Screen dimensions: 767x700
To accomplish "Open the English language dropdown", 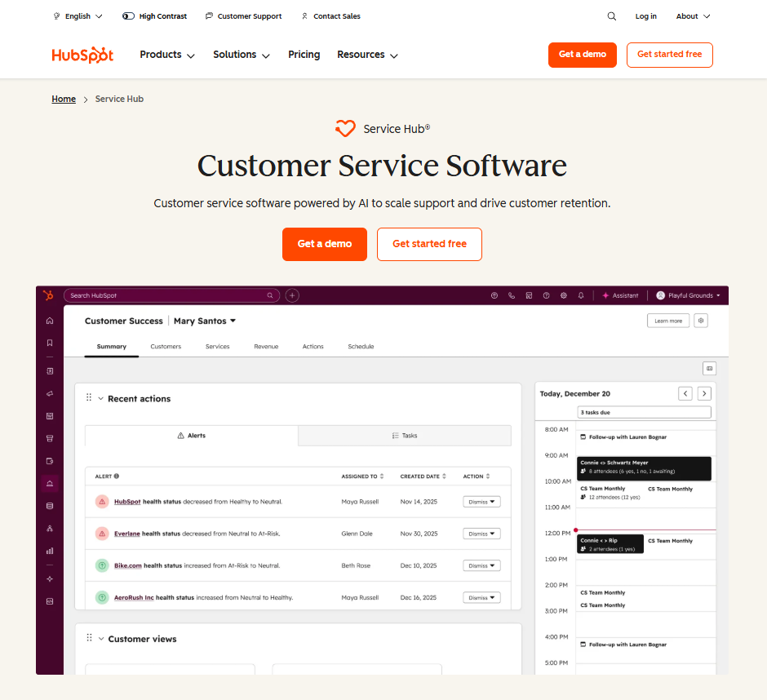I will pyautogui.click(x=78, y=16).
